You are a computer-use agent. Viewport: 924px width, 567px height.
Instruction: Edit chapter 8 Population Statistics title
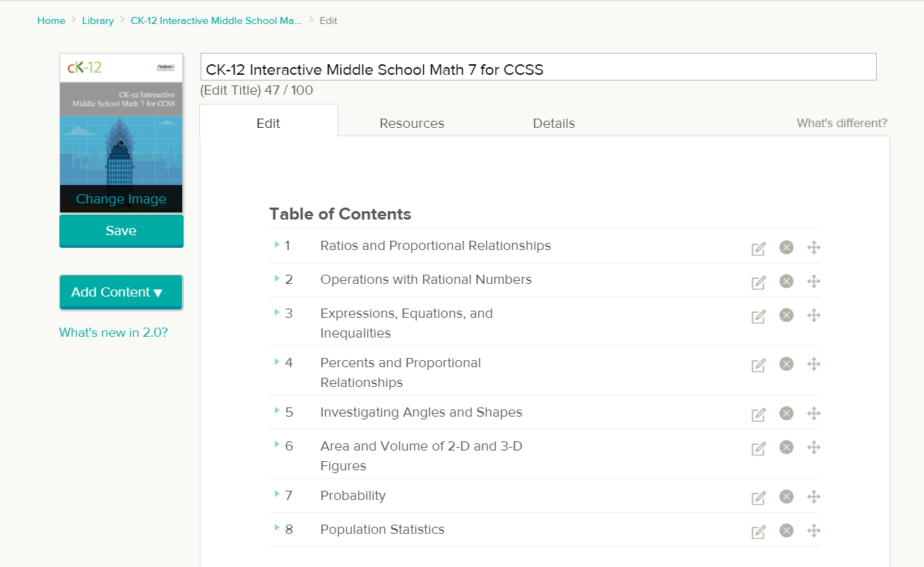pos(758,530)
